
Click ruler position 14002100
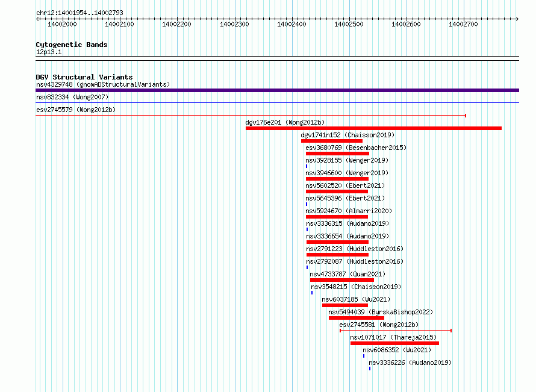pos(119,24)
